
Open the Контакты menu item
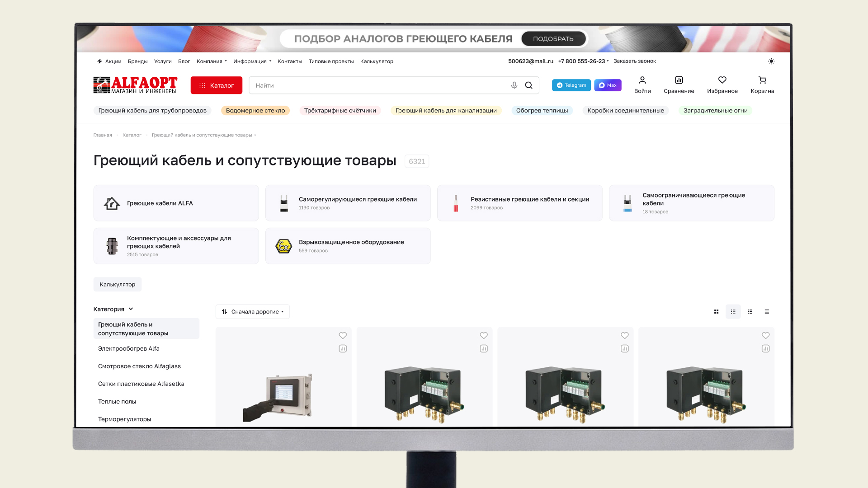tap(290, 61)
